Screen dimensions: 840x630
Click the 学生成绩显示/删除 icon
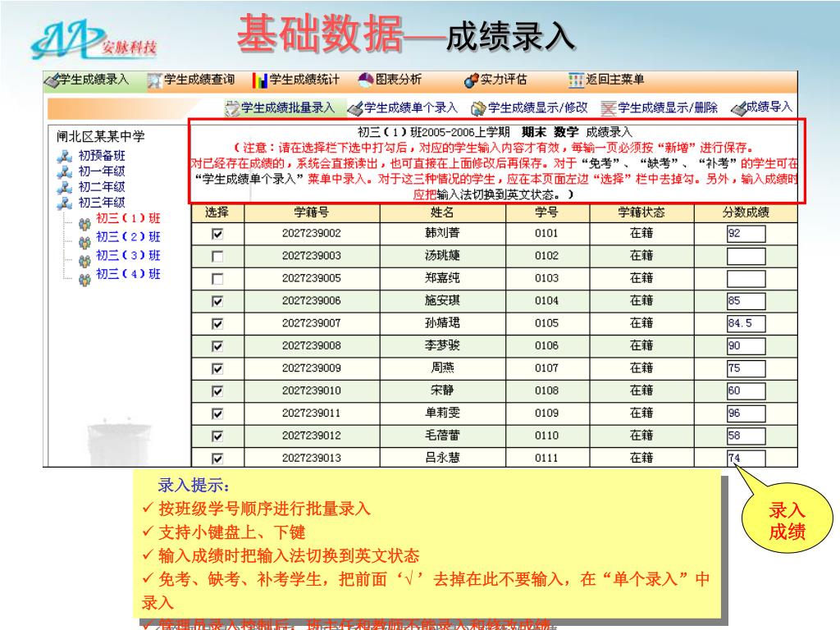pos(609,108)
